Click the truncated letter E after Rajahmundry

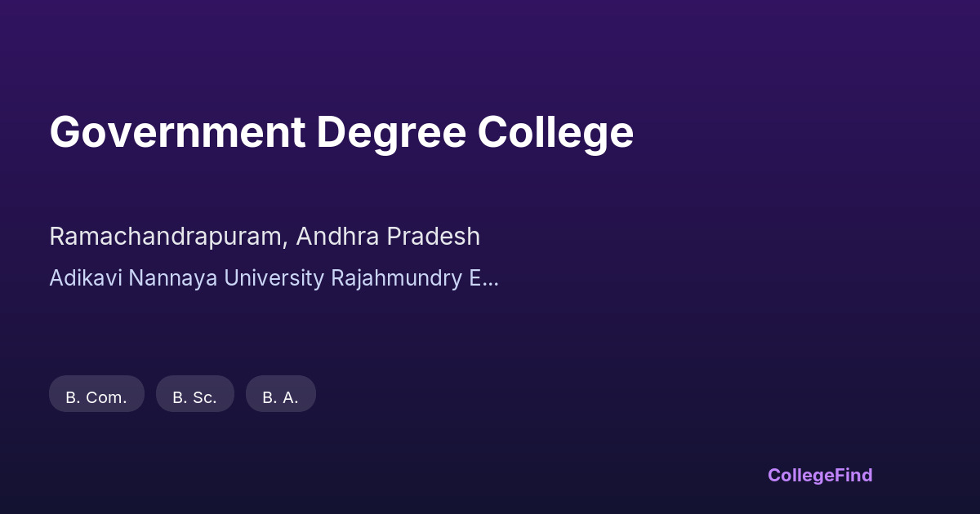474,278
